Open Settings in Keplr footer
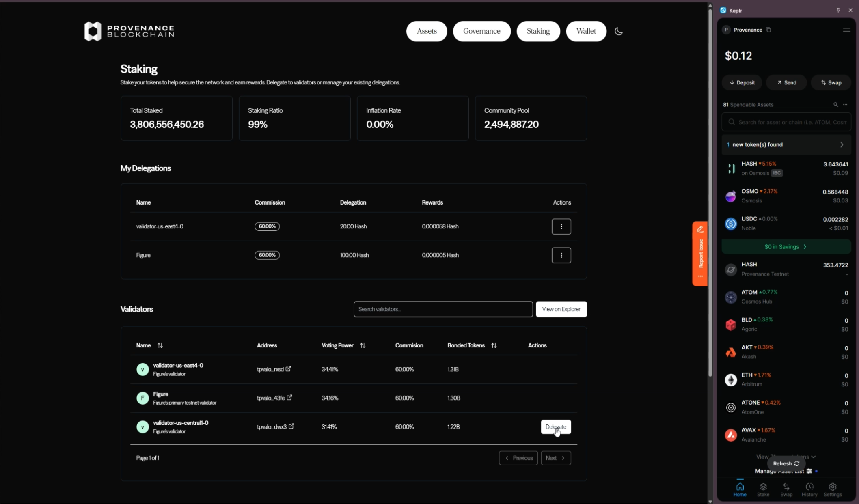Screen dimensions: 859x504 click(x=833, y=489)
